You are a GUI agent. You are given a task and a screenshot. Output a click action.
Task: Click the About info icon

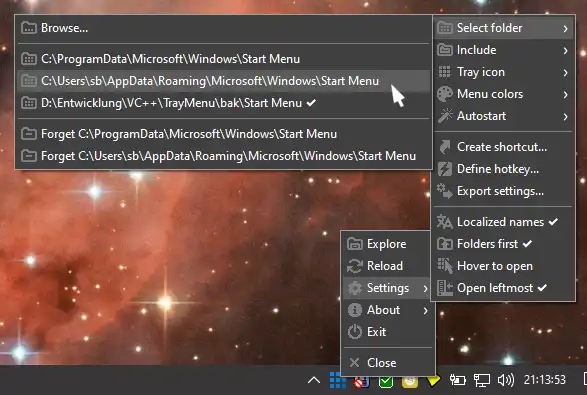355,310
